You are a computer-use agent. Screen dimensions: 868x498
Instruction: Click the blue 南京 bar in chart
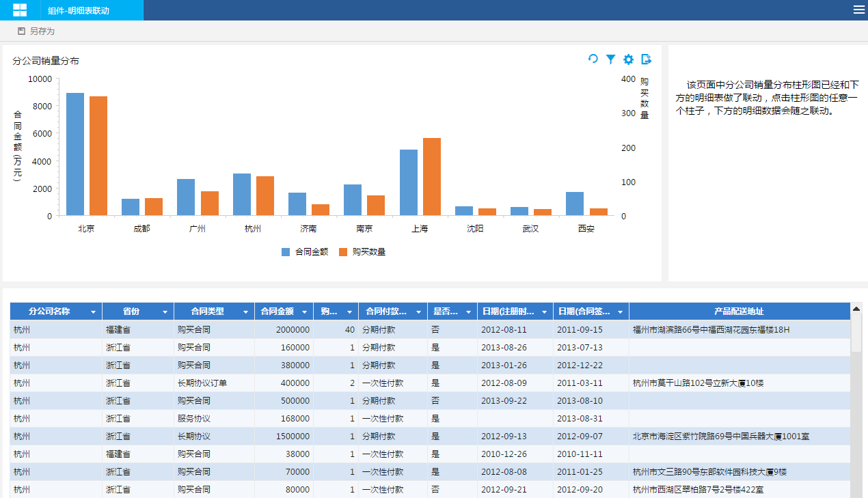(x=353, y=200)
